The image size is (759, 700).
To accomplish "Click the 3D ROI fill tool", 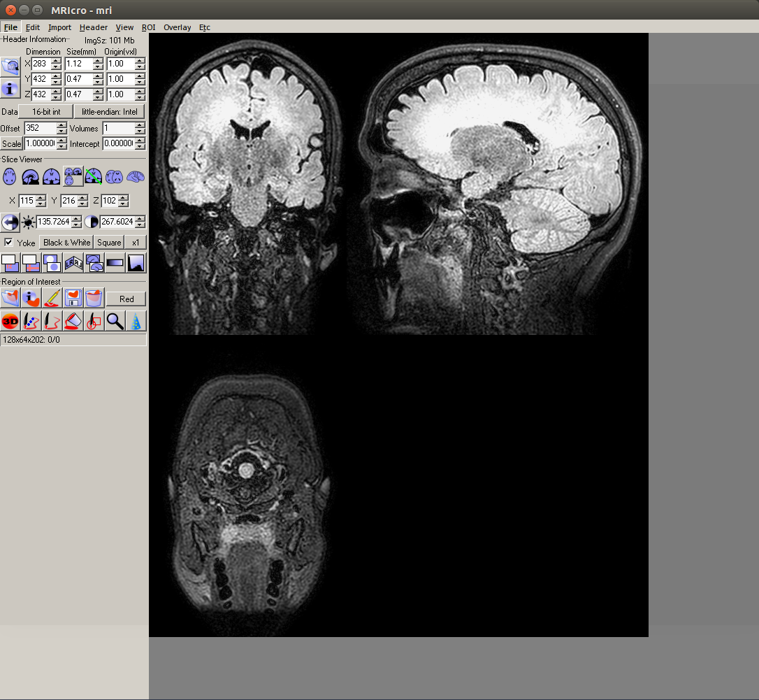I will (10, 321).
